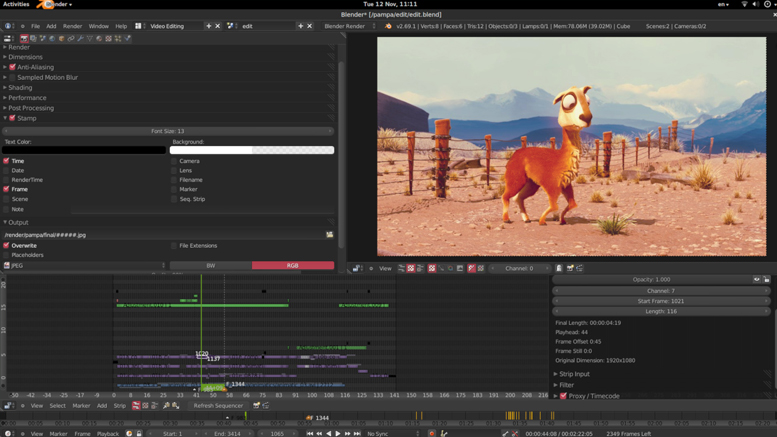Select the BW color mode button
777x437 pixels.
pyautogui.click(x=211, y=266)
